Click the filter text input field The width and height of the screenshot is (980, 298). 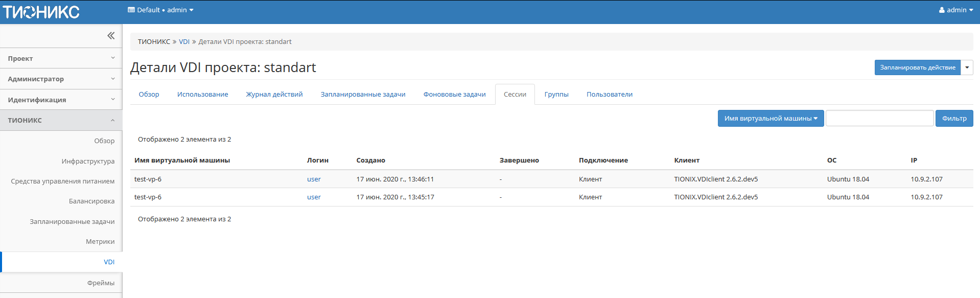[x=879, y=119]
